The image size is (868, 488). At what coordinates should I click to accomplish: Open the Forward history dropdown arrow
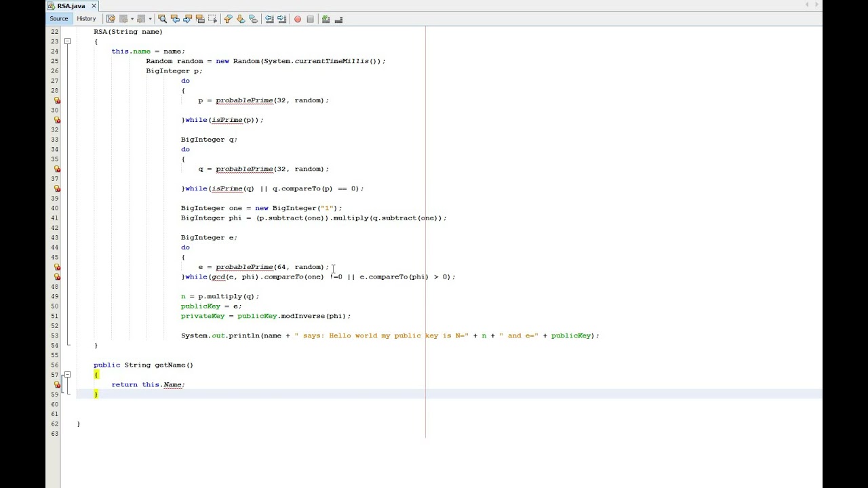150,19
